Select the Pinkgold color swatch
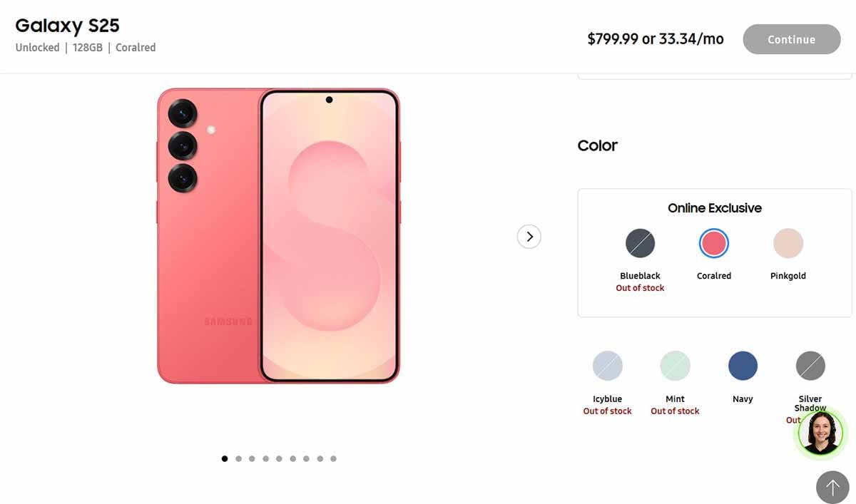856x504 pixels. pyautogui.click(x=788, y=244)
